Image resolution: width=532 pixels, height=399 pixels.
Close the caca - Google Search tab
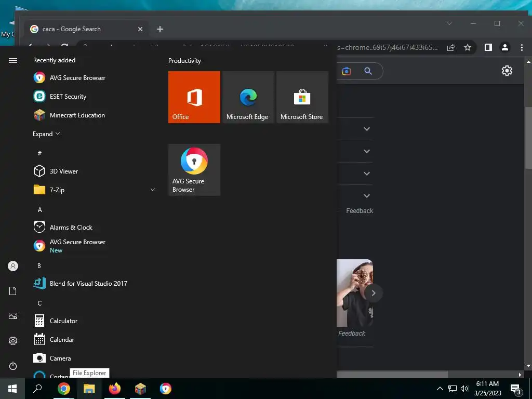(x=140, y=29)
